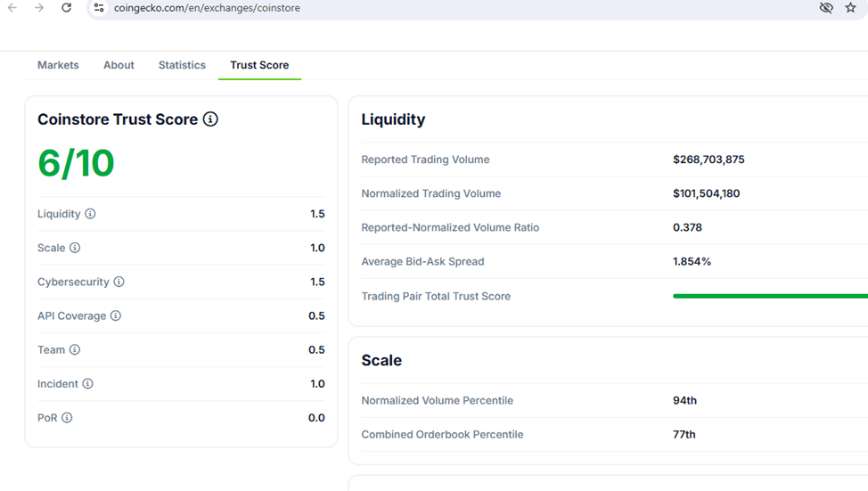Open site information icon in address bar
The image size is (868, 491).
(99, 8)
